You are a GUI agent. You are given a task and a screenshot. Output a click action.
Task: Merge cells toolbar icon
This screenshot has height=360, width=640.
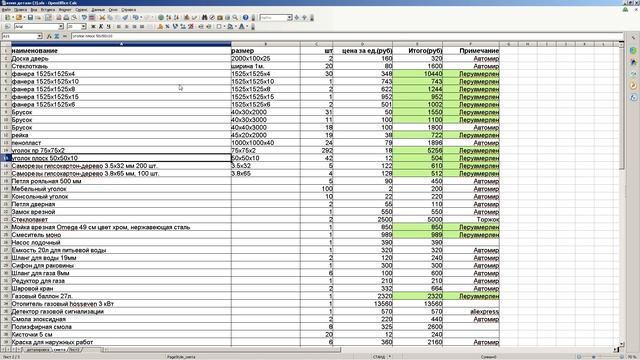pyautogui.click(x=150, y=27)
